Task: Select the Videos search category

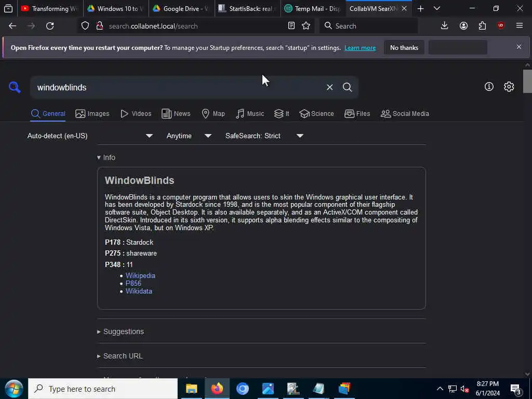Action: (x=136, y=114)
